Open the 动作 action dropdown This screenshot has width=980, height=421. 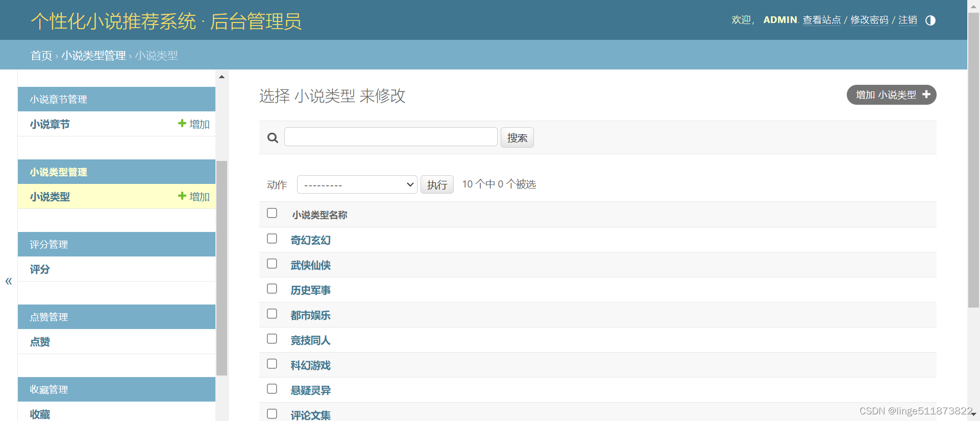pos(357,184)
